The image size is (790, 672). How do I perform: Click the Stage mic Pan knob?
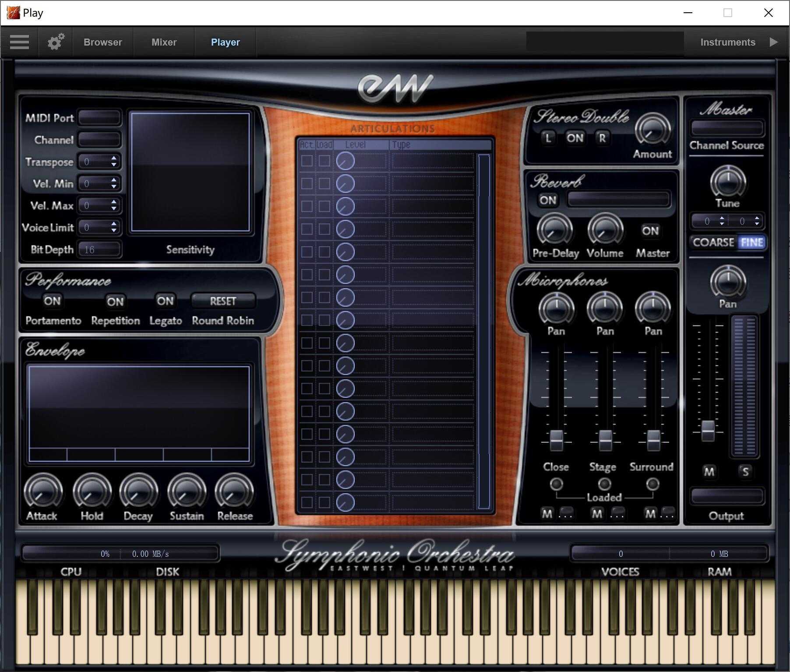[605, 308]
